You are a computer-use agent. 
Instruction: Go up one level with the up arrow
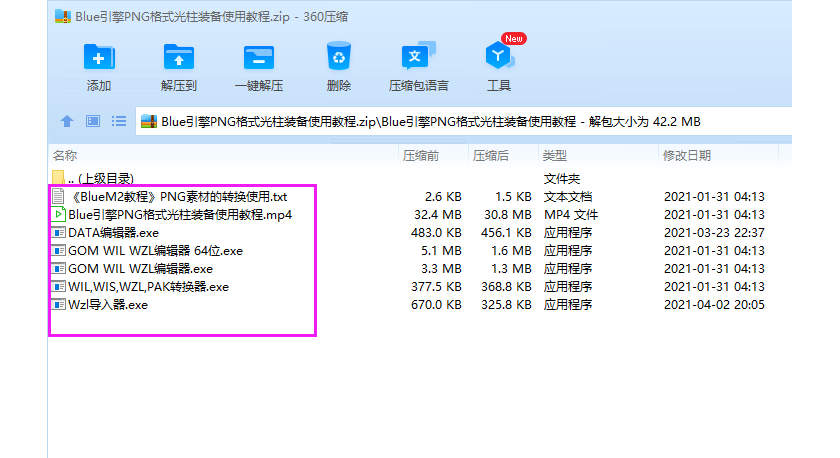[x=66, y=121]
